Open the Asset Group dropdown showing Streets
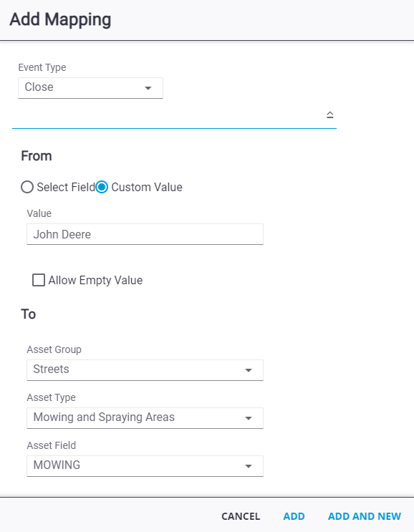414x532 pixels. click(145, 369)
